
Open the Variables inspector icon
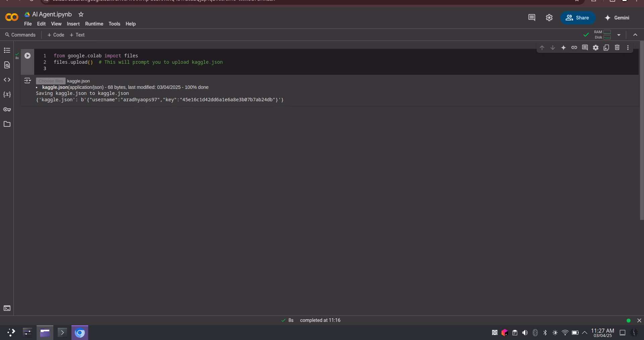(x=7, y=95)
